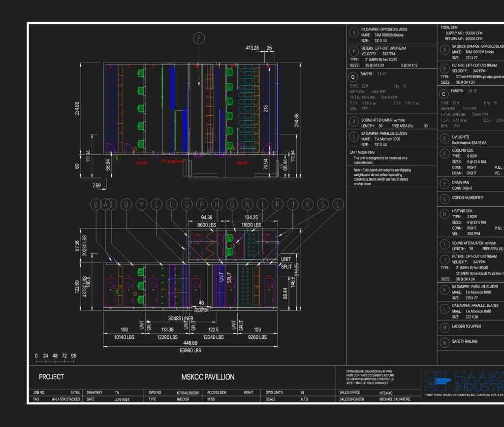Viewport: 504px width, 427px height.
Task: Click the 0 to 96 graphic scale bar
Action: pos(55,359)
